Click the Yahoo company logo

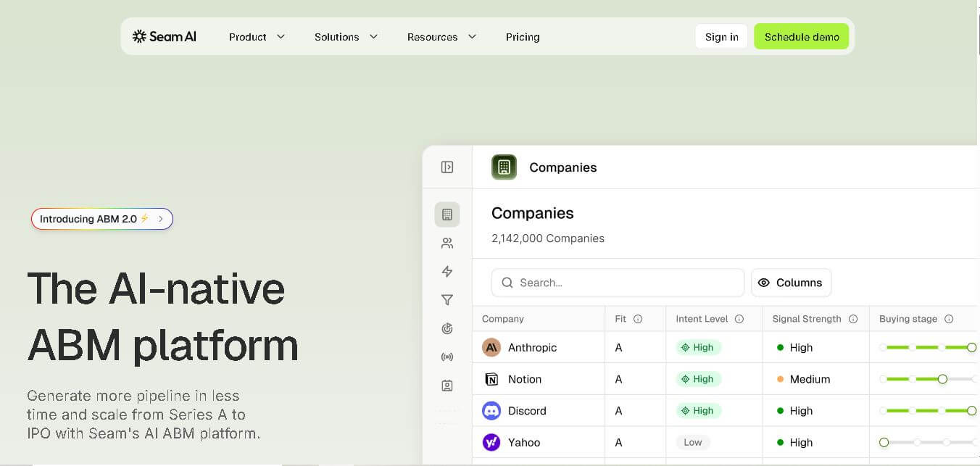(491, 442)
